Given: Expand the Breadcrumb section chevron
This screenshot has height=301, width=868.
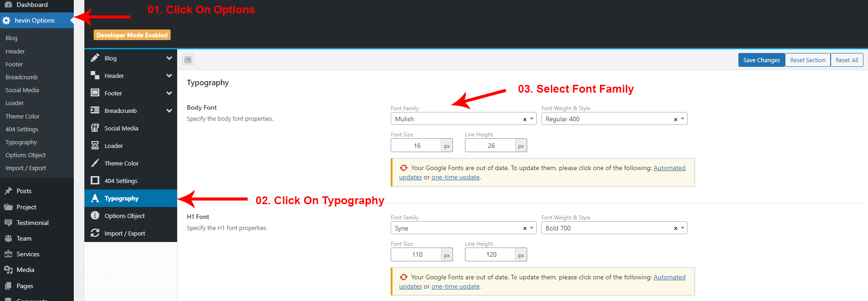Looking at the screenshot, I should coord(169,111).
